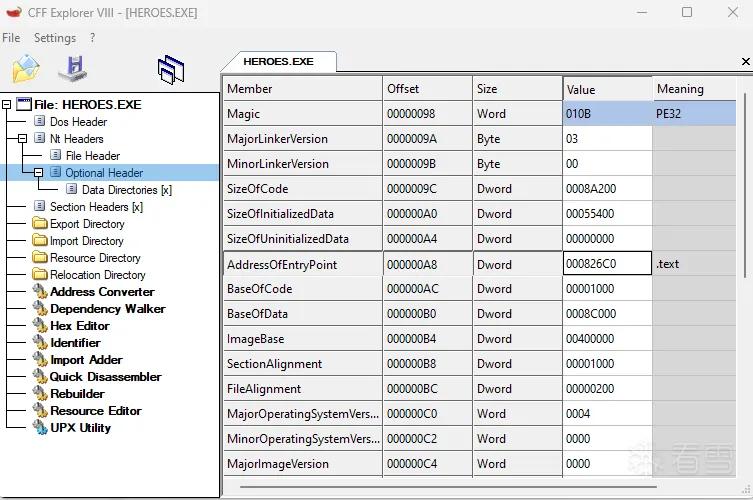
Task: Click the Dos Header label in tree
Action: 79,122
